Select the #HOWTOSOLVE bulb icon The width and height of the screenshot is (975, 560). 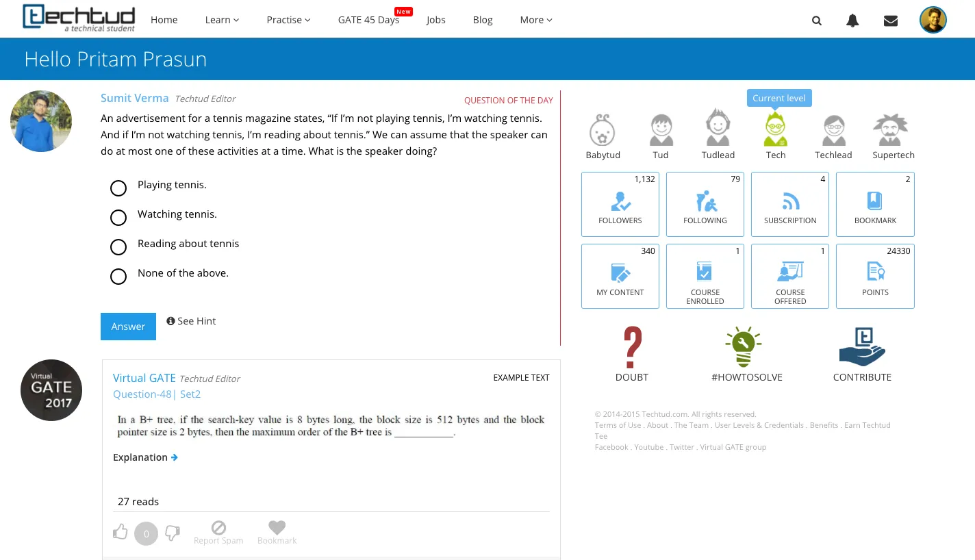tap(744, 346)
